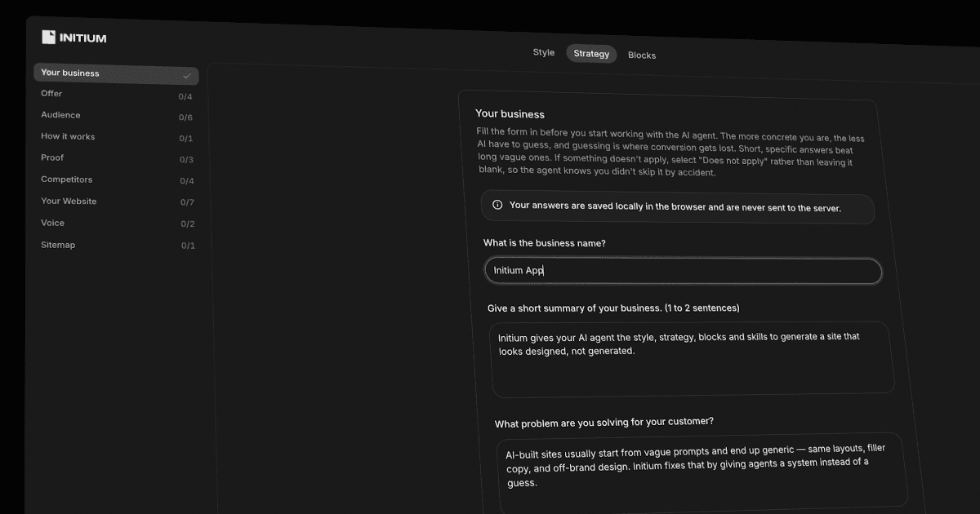This screenshot has width=980, height=514.
Task: Select the Strategy tab
Action: [591, 54]
